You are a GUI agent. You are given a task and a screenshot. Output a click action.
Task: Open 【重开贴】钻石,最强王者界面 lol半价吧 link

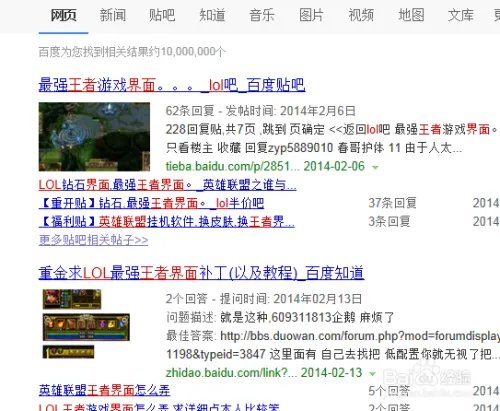click(x=151, y=203)
